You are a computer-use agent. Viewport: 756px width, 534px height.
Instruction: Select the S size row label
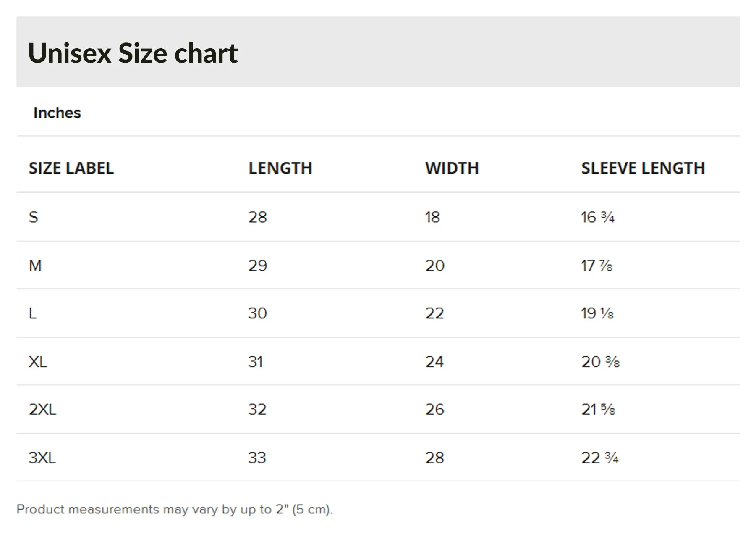(x=34, y=217)
